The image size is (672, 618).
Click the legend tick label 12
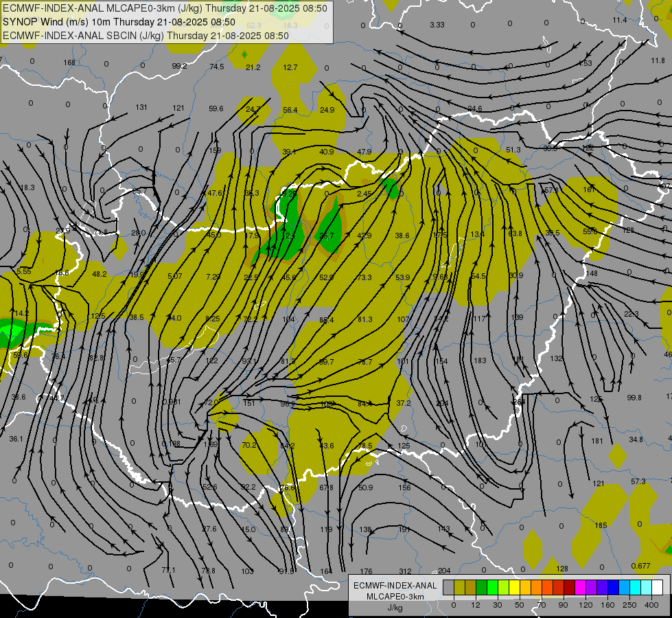476,605
